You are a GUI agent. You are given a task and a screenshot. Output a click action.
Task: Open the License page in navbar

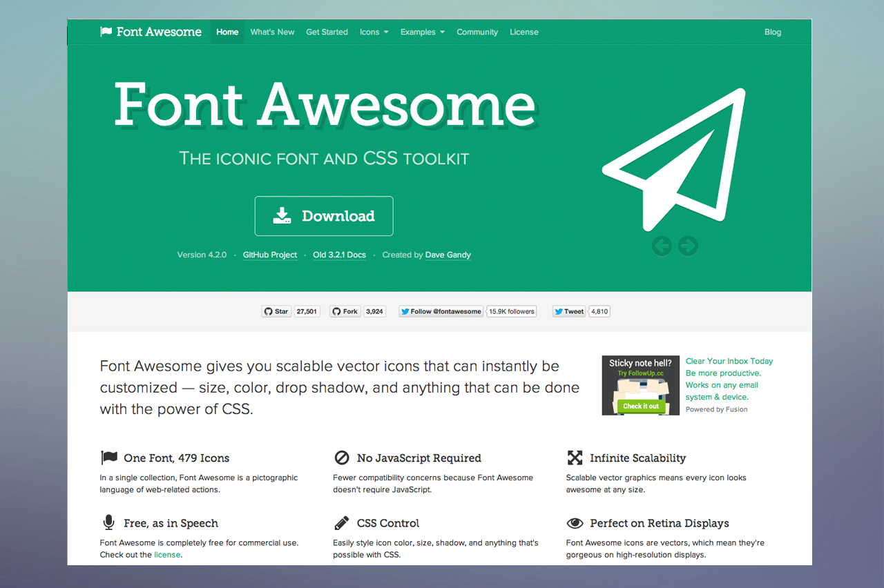(x=524, y=32)
